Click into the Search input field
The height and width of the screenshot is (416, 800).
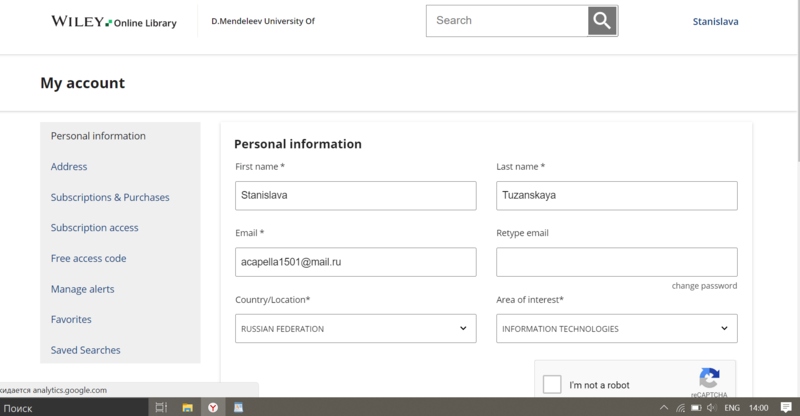click(507, 21)
